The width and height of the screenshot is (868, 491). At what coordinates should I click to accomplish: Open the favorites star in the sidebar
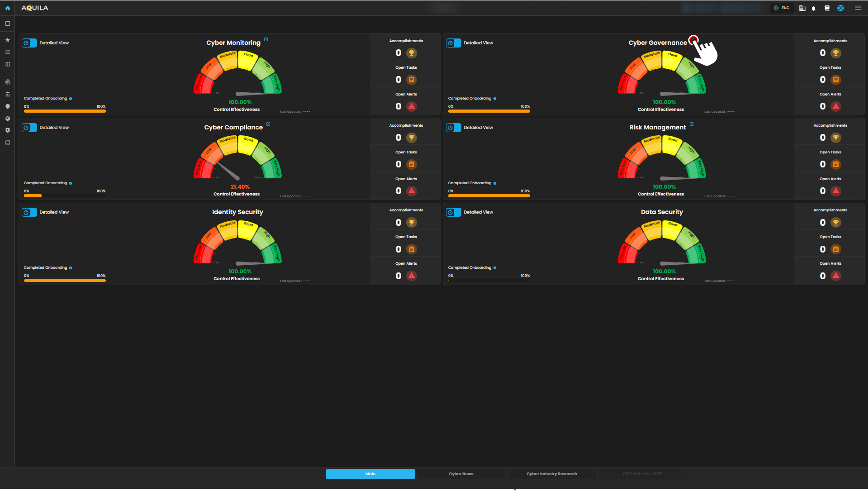coord(8,40)
